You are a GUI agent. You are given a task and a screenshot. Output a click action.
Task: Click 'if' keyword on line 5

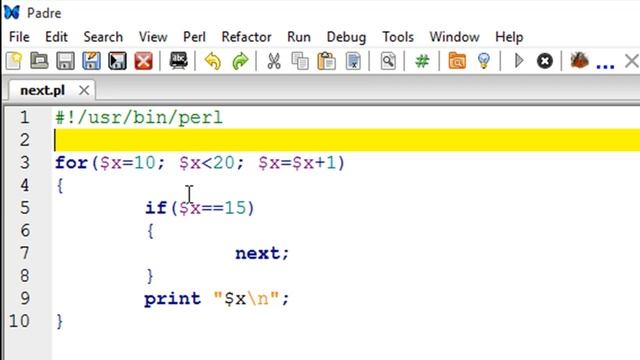(x=156, y=208)
